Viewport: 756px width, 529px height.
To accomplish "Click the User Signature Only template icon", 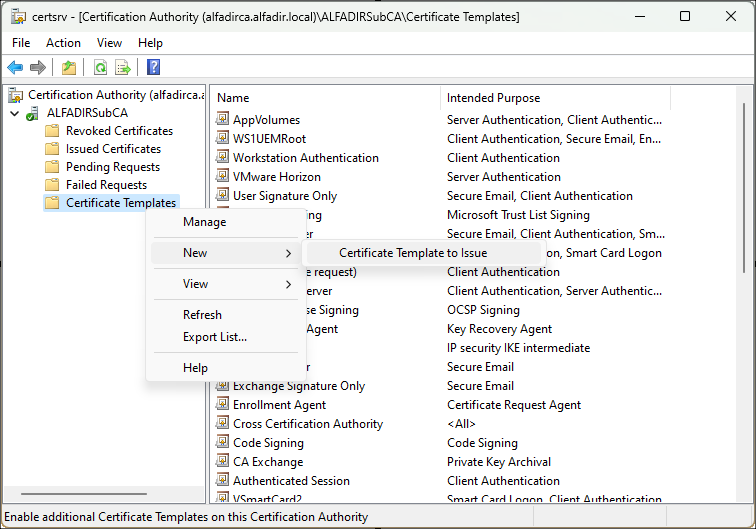I will (222, 195).
